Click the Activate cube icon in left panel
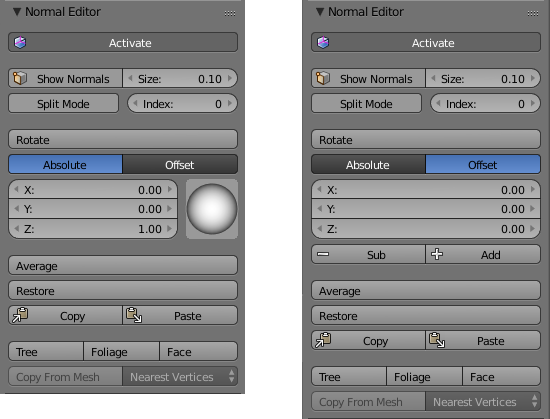 [20, 42]
